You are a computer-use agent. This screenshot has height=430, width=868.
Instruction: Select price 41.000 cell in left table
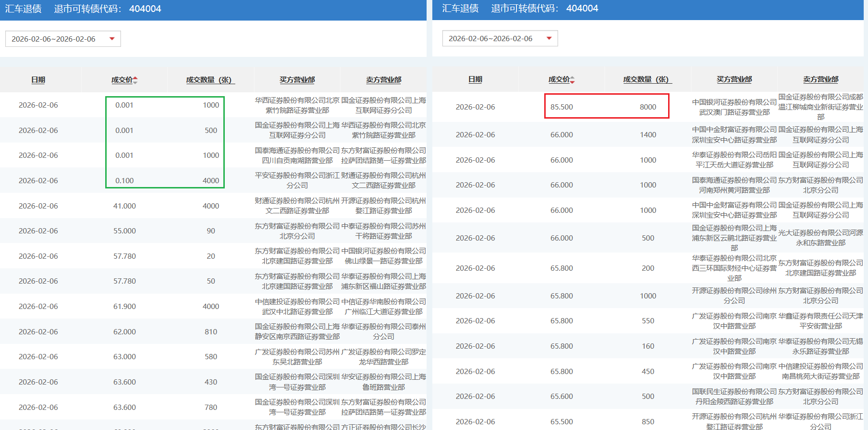pyautogui.click(x=124, y=206)
